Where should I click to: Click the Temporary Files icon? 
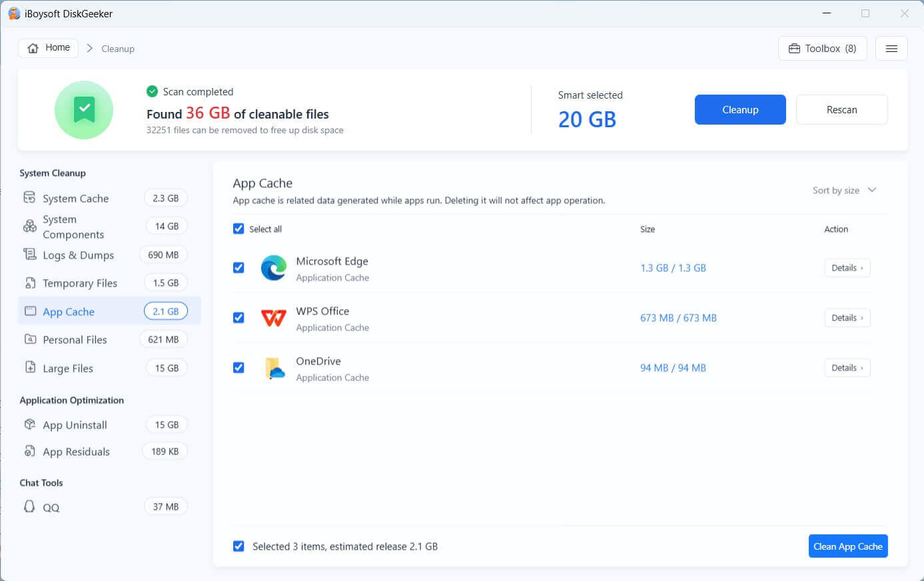pos(29,283)
